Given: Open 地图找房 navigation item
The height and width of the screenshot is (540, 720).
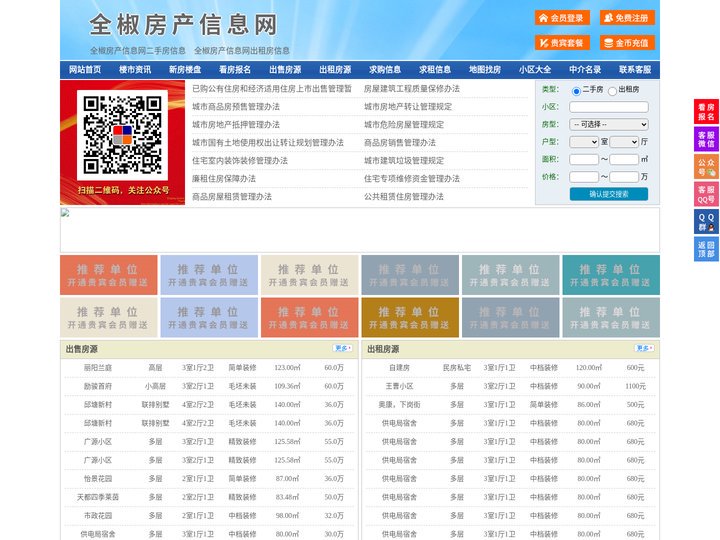Looking at the screenshot, I should click(x=485, y=69).
